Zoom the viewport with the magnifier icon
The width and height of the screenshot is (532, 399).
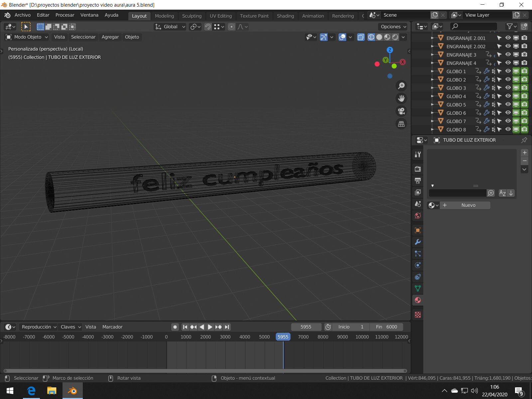[401, 86]
